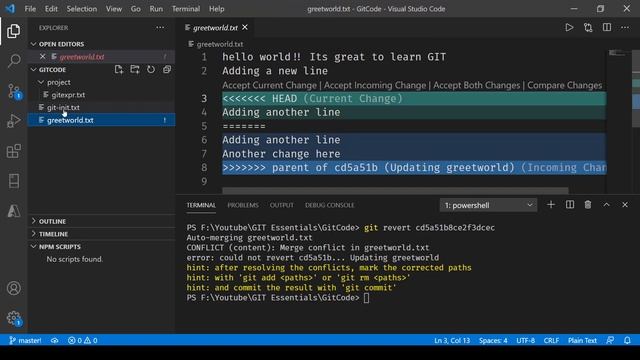The image size is (640, 360).
Task: Open the Accounts icon in activity bar
Action: coord(13,288)
